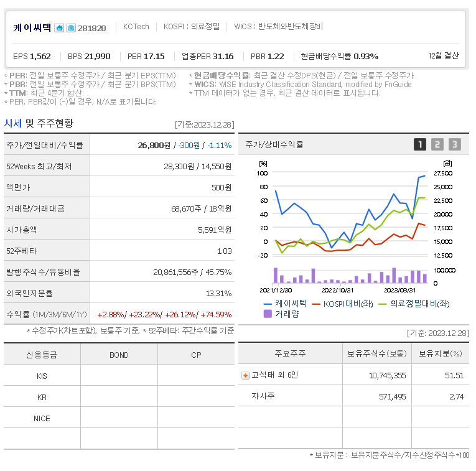Click the +23.22% 3M return

[x=144, y=315]
